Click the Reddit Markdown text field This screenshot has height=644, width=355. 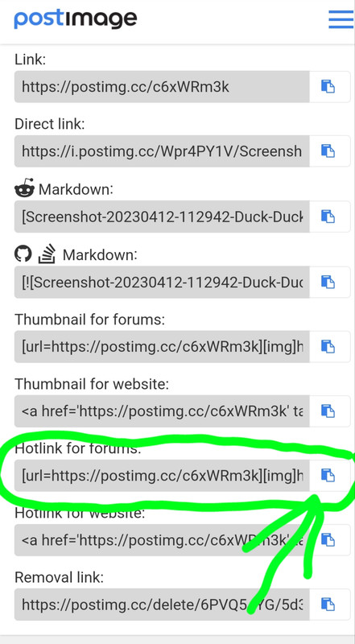[x=162, y=217]
